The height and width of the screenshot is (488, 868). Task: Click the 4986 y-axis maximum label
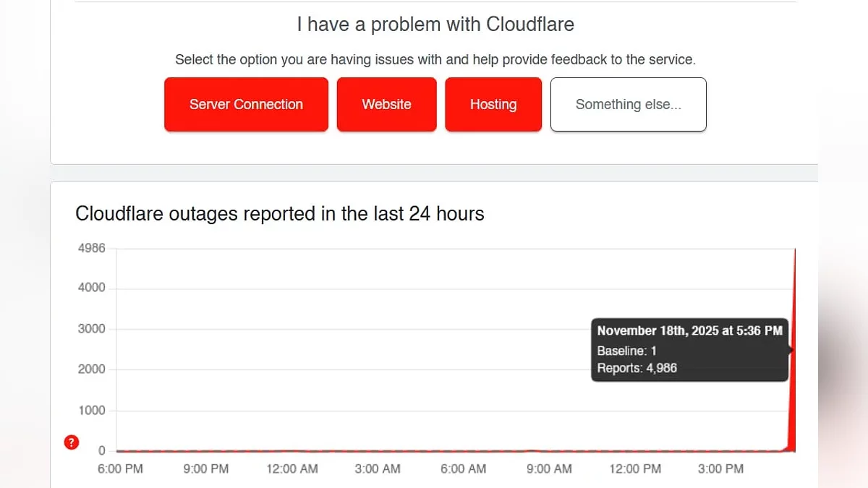[x=91, y=248]
